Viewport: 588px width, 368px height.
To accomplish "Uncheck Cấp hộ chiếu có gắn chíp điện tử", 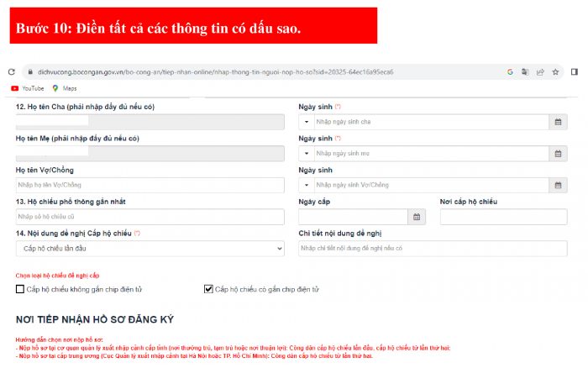I will [208, 289].
